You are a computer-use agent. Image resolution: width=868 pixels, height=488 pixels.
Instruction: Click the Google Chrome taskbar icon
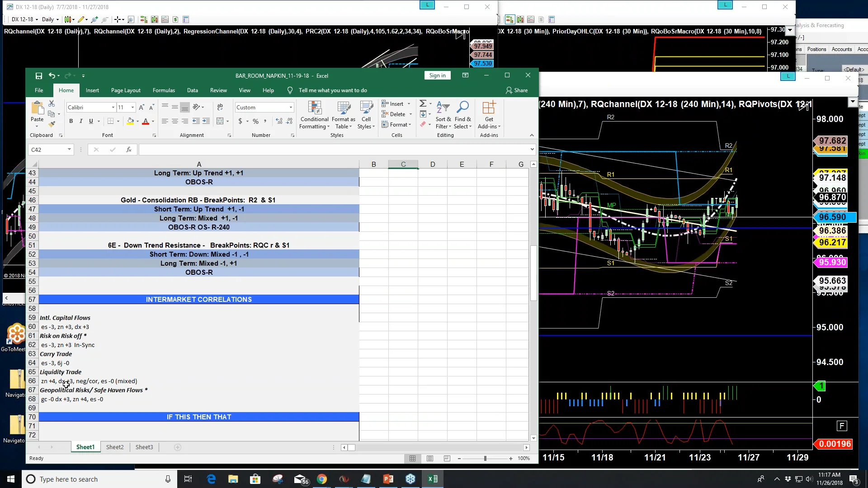322,479
